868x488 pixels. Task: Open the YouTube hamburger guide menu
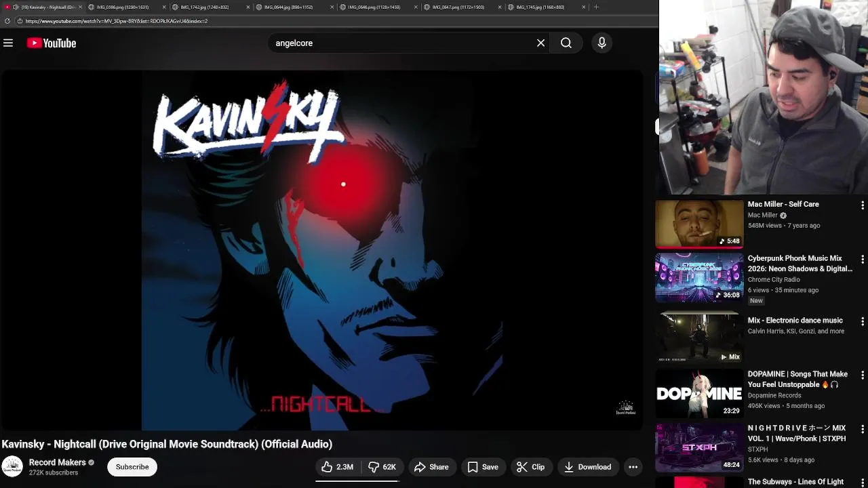click(x=8, y=43)
